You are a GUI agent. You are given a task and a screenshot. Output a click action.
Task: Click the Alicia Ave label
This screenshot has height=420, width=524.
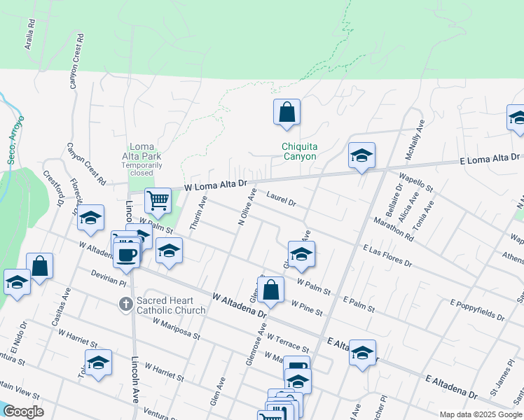408,207
